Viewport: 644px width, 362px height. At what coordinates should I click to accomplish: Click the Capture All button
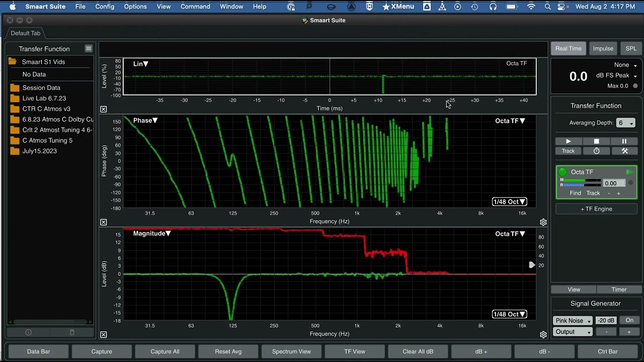coord(165,351)
